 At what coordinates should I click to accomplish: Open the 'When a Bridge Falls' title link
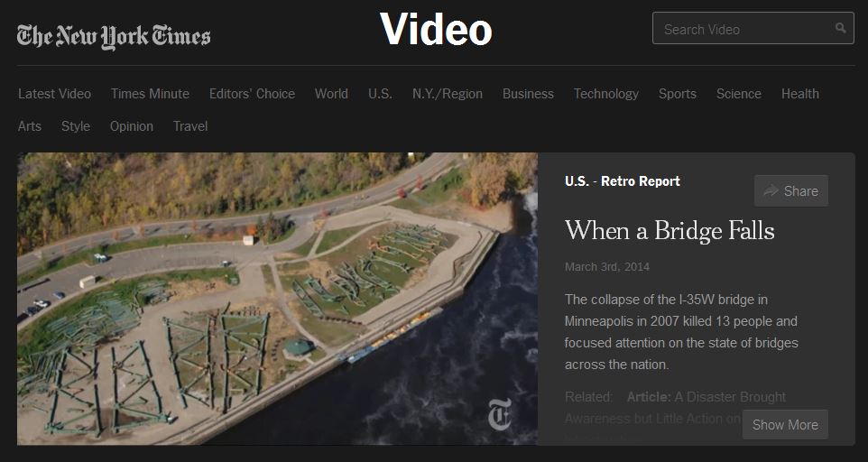669,230
